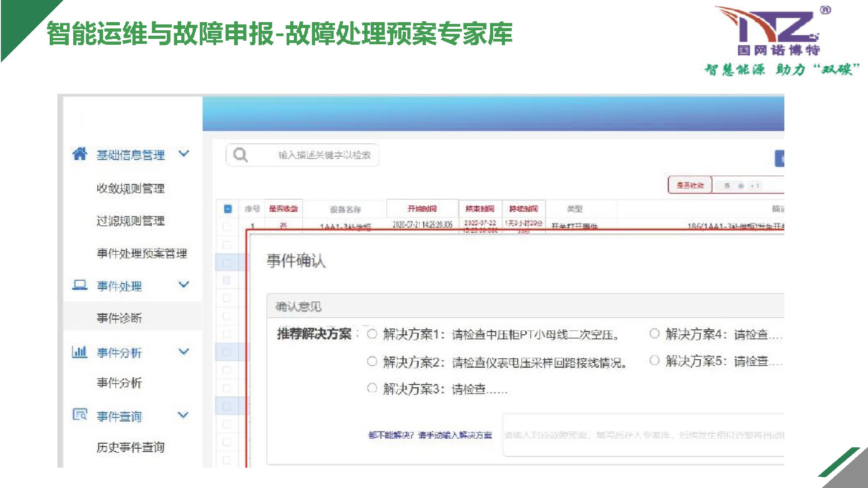Toggle the 事件查询 section chevron
Screen dimensions: 868x488
184,415
